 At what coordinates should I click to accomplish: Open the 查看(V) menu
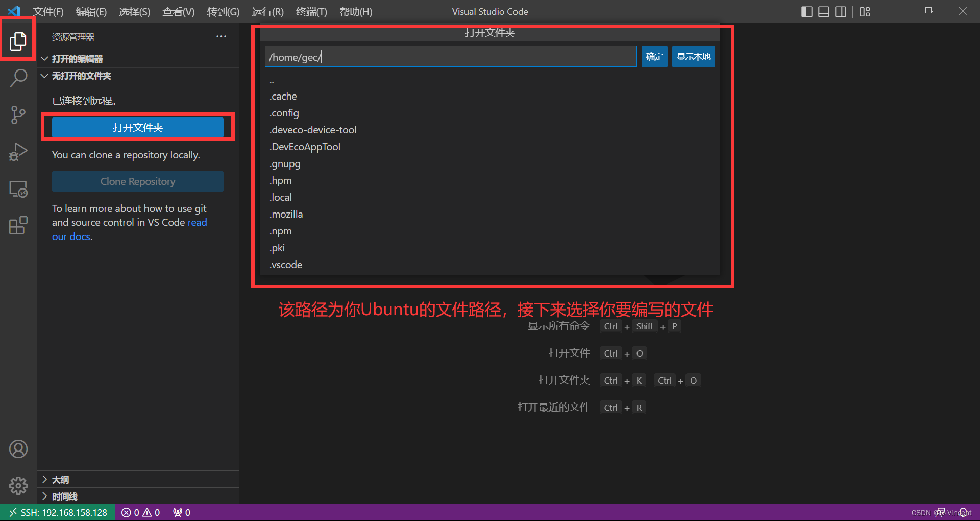pyautogui.click(x=179, y=12)
